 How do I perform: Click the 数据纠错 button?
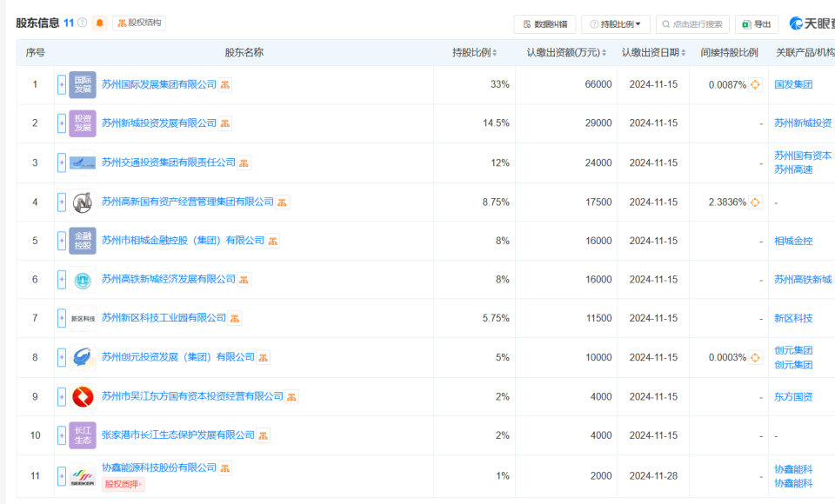[x=544, y=24]
